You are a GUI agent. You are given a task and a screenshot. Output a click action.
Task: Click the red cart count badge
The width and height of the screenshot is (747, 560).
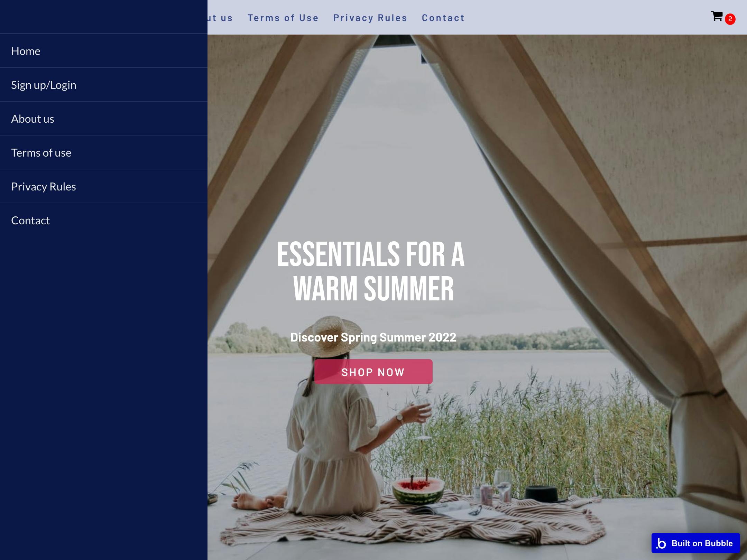click(x=730, y=19)
